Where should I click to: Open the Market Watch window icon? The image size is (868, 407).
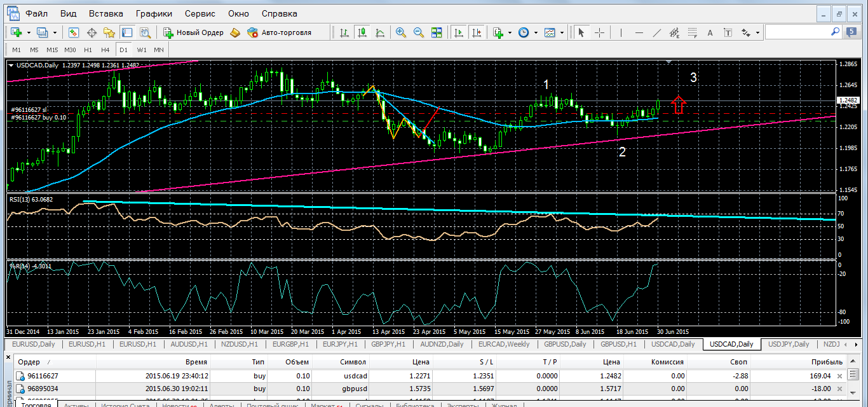point(74,32)
